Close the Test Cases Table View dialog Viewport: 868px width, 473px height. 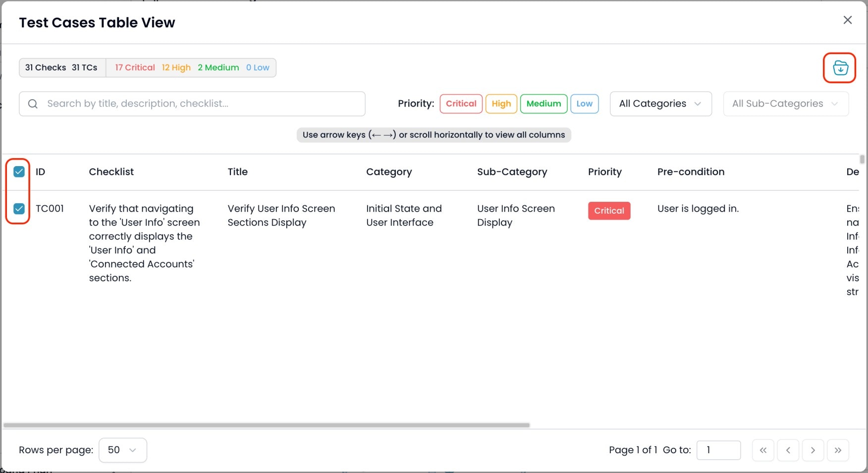(x=847, y=20)
